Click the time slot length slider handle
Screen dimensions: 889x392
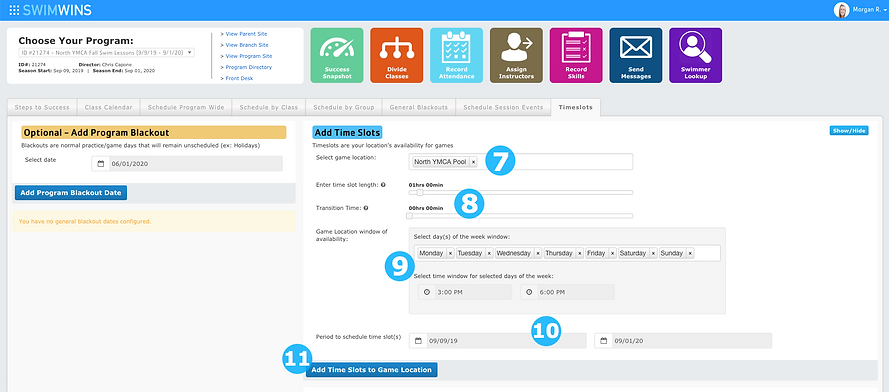pos(420,192)
